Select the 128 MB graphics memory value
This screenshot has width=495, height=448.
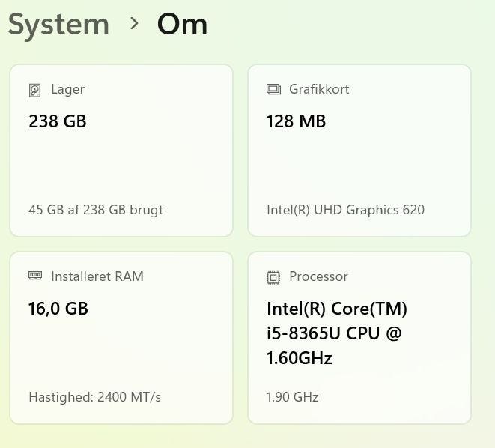(x=296, y=121)
